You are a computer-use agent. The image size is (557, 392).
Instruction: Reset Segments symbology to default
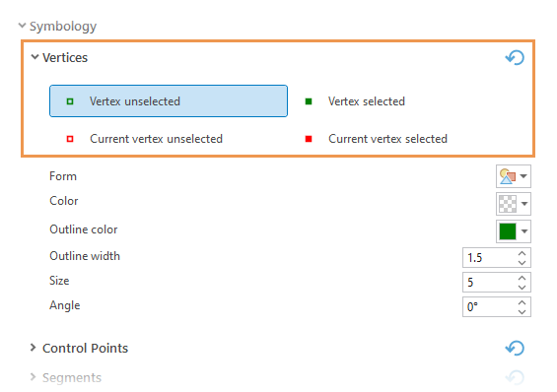pyautogui.click(x=515, y=377)
